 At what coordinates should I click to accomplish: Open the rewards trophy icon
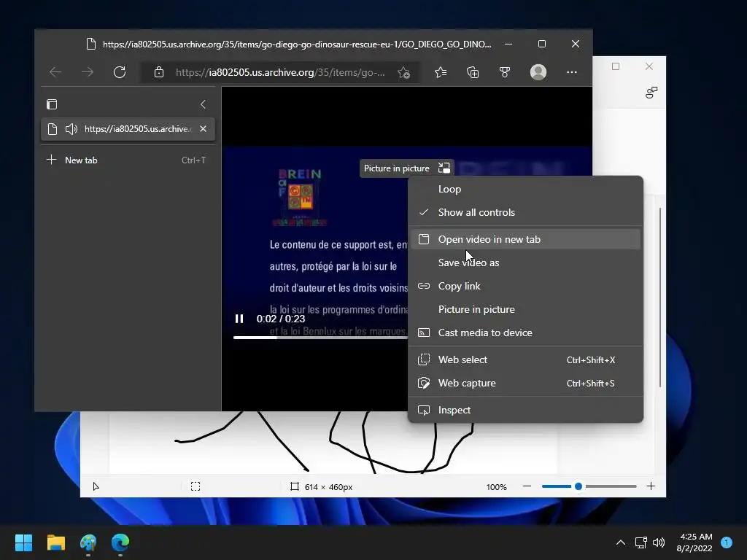505,72
